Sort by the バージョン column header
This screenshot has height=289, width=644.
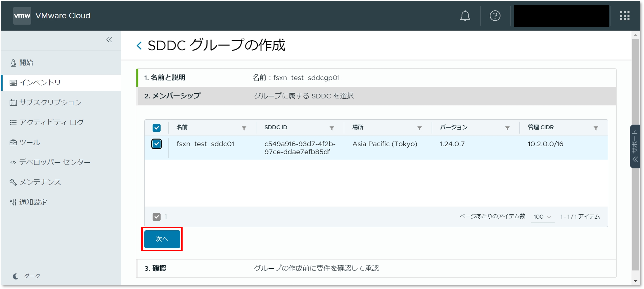point(454,127)
